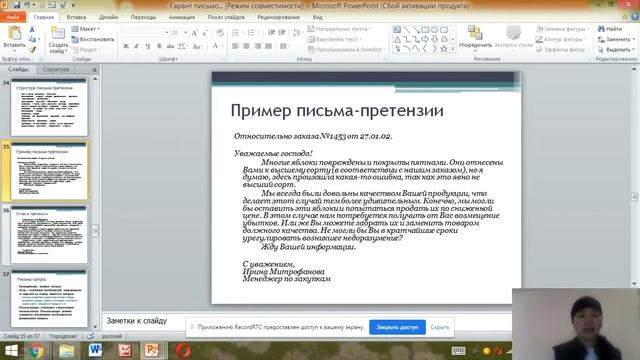
Task: Select the triangle shape in shapes gallery
Action: tap(397, 39)
